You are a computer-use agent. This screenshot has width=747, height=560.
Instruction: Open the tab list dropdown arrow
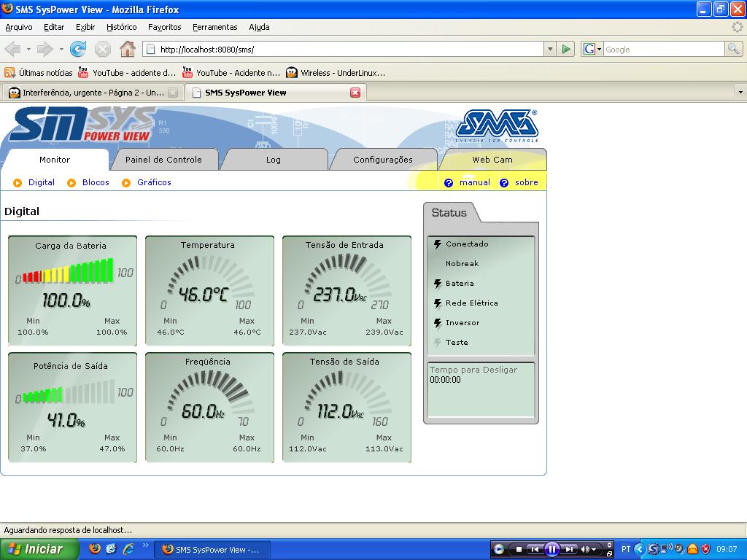click(740, 93)
